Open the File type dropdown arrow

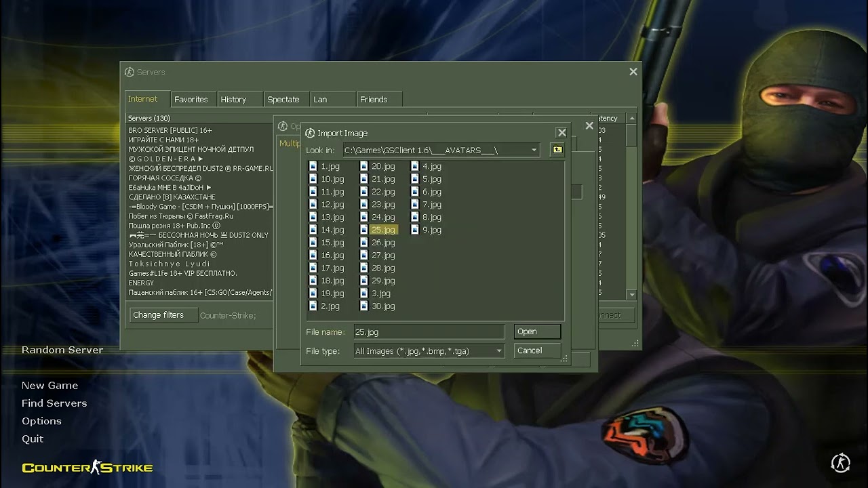pyautogui.click(x=498, y=351)
